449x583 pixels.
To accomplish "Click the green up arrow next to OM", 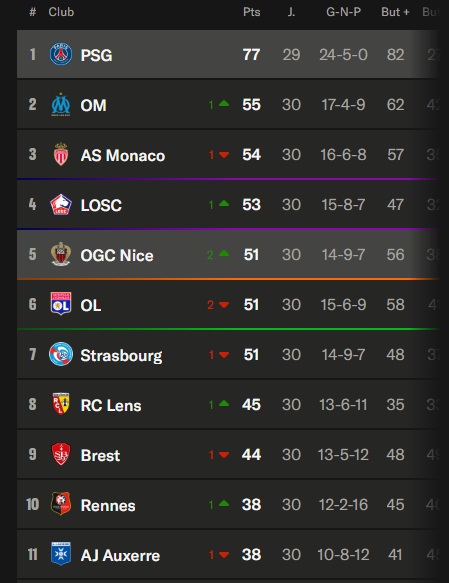I will [x=224, y=104].
